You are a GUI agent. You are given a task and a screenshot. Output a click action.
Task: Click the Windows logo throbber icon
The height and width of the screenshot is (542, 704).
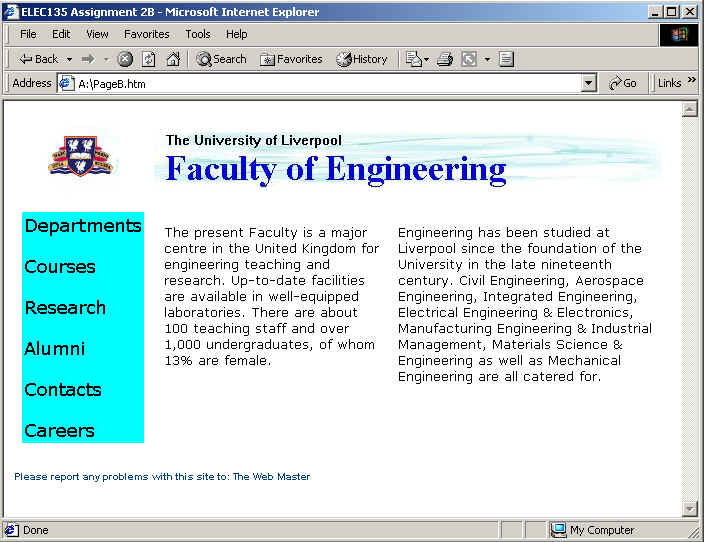(679, 35)
